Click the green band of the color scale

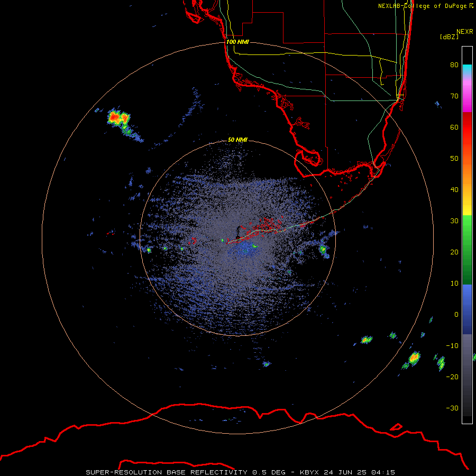pos(467,250)
